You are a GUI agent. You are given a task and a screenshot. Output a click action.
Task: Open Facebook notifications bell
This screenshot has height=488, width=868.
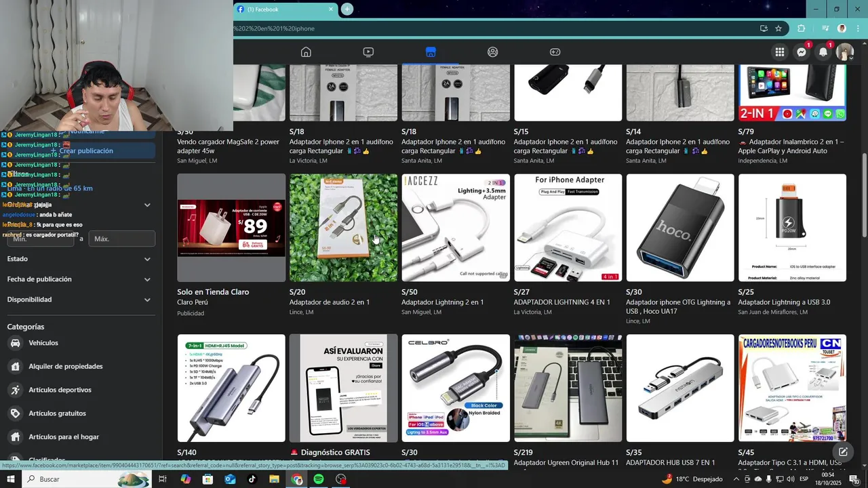tap(823, 52)
